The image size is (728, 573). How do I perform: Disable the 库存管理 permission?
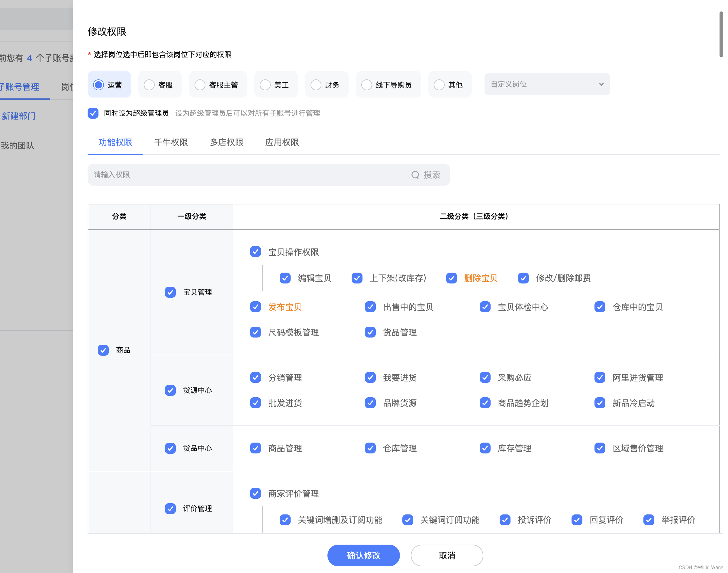click(485, 448)
